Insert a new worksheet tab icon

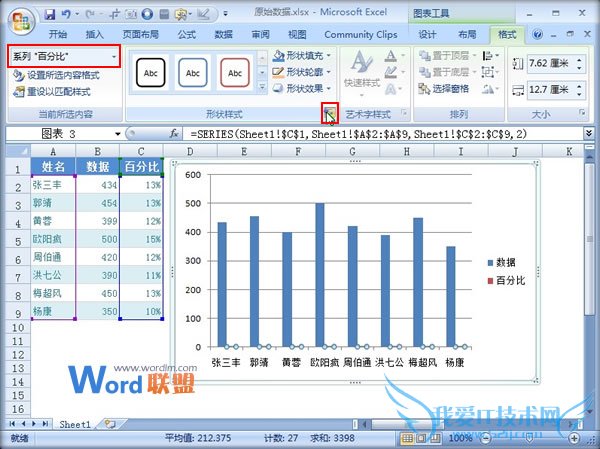(x=110, y=424)
